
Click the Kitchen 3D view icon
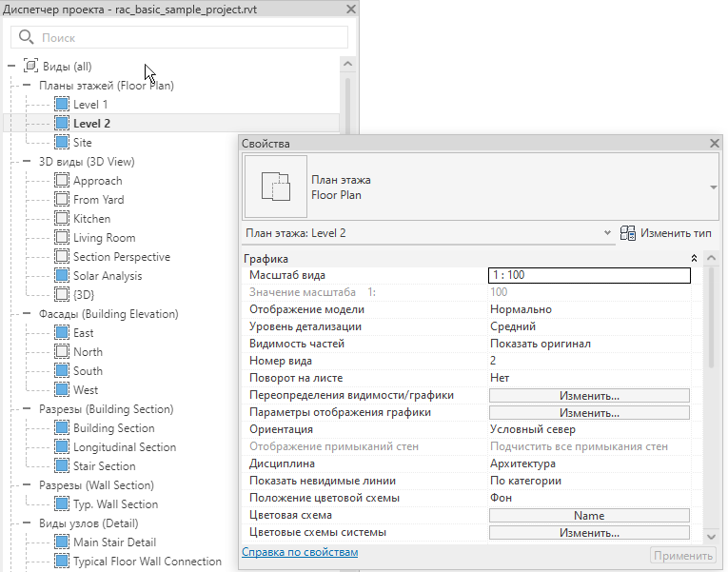click(62, 218)
